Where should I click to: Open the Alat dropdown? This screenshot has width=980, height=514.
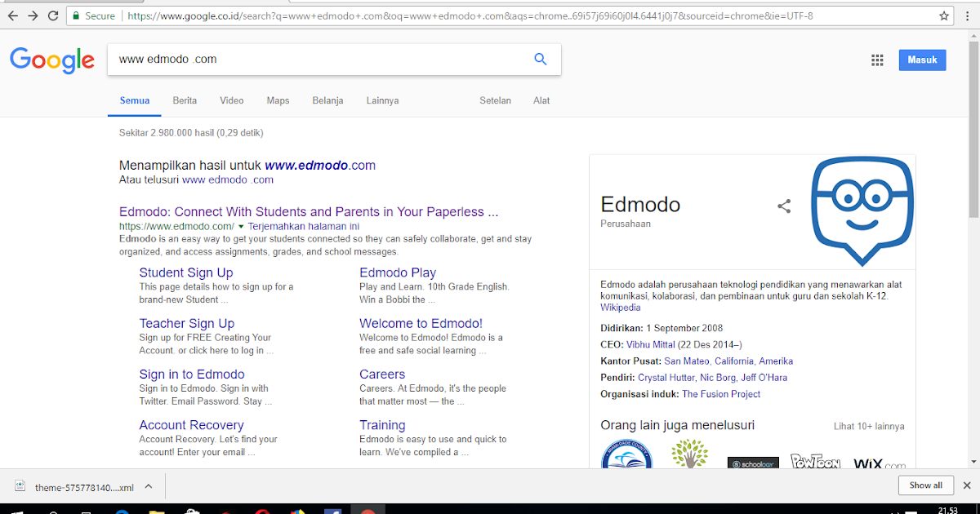click(541, 100)
